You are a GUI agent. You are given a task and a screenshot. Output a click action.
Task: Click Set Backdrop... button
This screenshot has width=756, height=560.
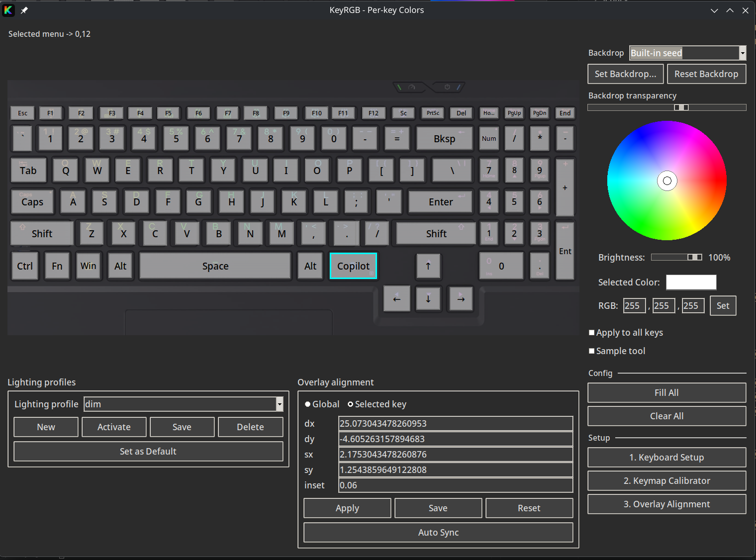point(626,74)
